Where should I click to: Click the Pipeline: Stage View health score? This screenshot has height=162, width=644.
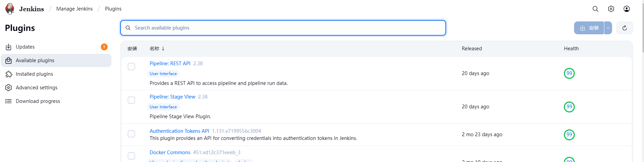569,107
